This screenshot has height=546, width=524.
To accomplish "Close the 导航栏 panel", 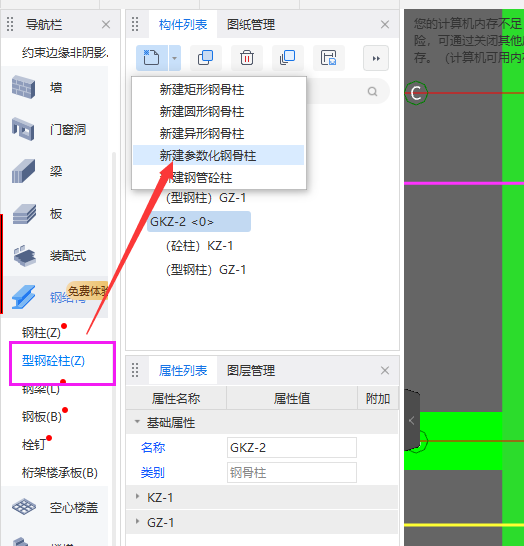I will pyautogui.click(x=106, y=25).
